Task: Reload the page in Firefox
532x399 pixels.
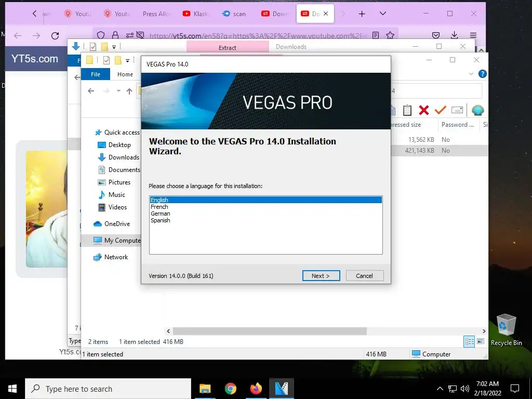Action: [x=55, y=36]
